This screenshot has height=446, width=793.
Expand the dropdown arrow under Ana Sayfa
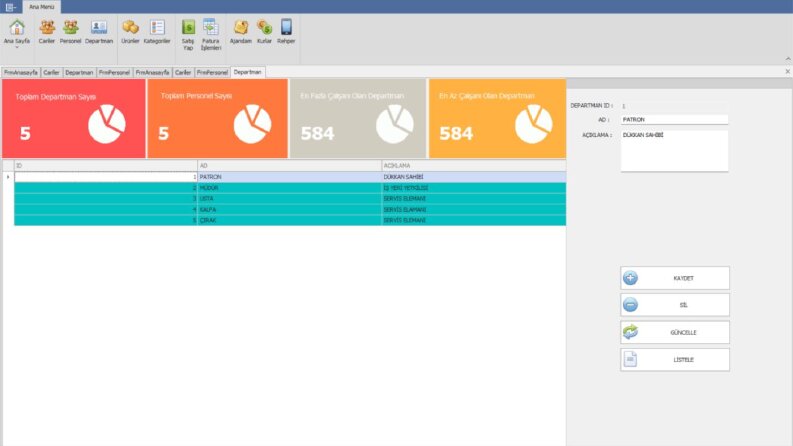point(17,48)
